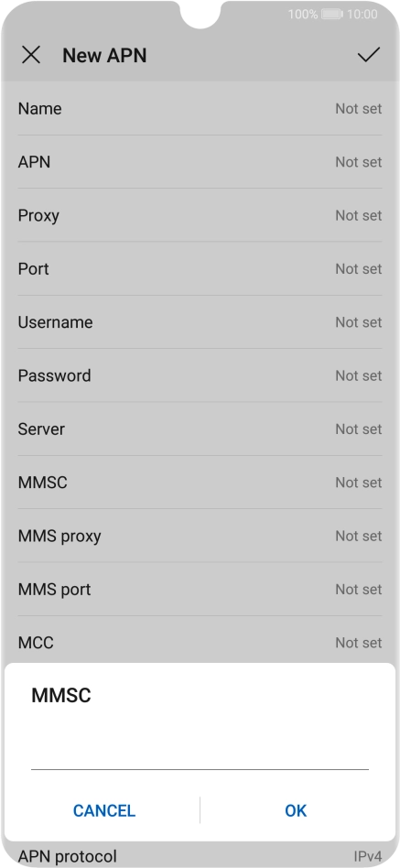Cancel the MMSC dialog
The height and width of the screenshot is (868, 400).
pos(104,810)
